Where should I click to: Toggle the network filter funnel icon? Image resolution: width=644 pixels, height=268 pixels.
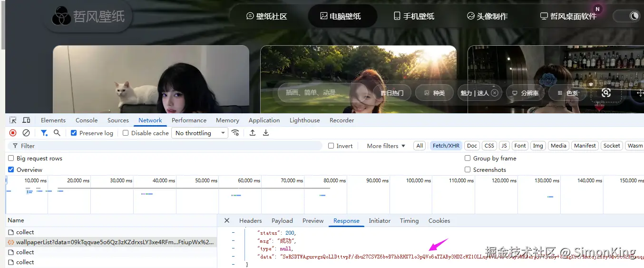(x=44, y=133)
